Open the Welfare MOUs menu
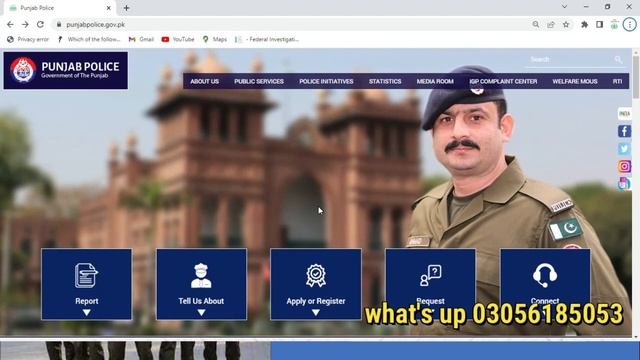The image size is (640, 360). (575, 81)
